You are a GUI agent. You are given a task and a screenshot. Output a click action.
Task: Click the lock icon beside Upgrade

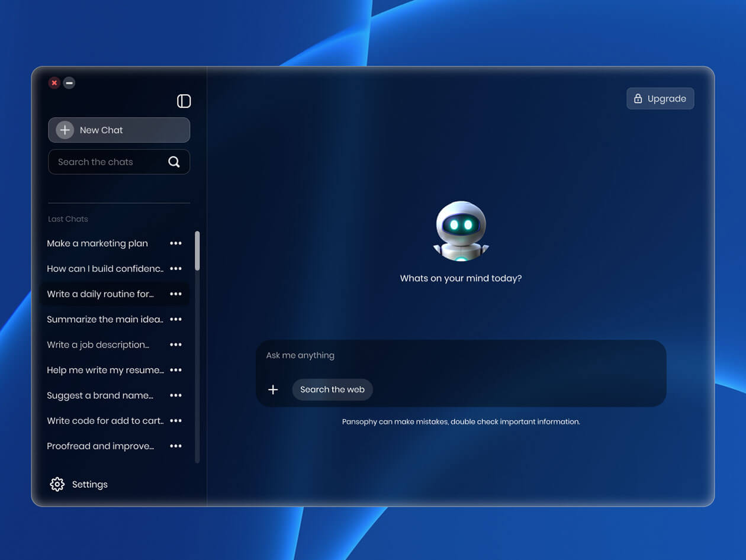tap(638, 98)
